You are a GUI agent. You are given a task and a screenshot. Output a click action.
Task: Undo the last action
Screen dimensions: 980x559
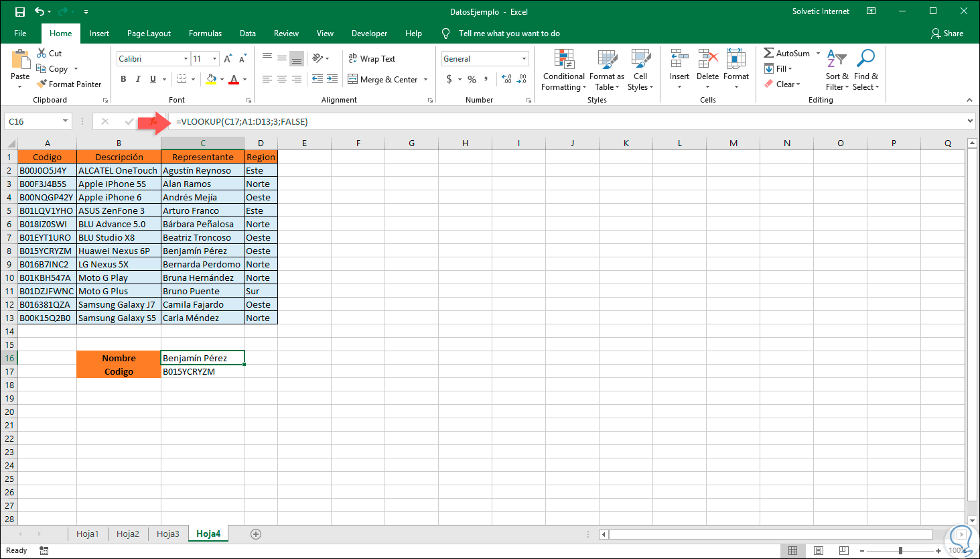coord(40,12)
